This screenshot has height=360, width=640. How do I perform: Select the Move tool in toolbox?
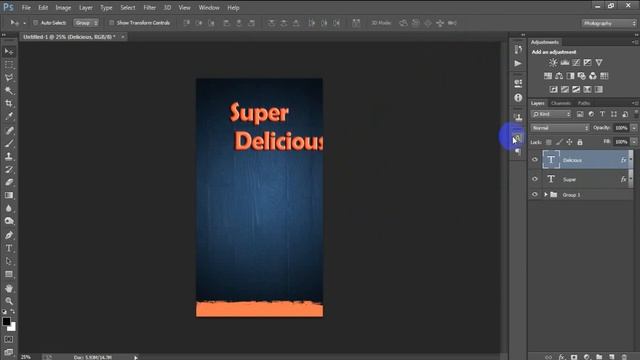tap(9, 52)
